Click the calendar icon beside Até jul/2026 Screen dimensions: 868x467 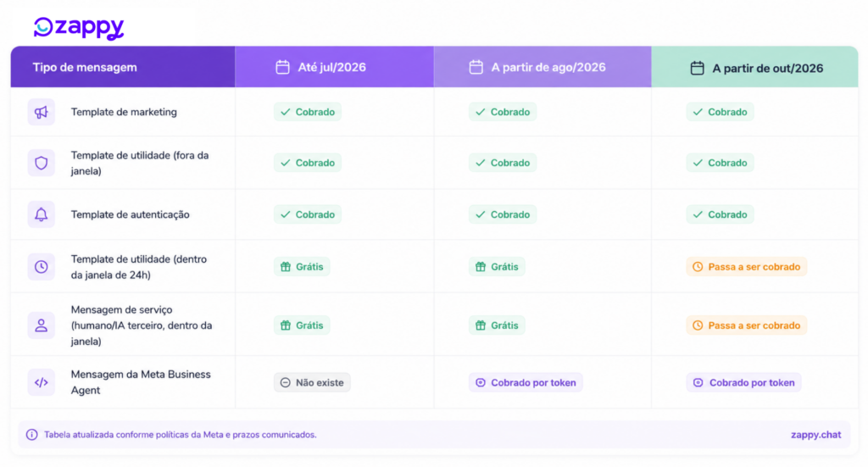[283, 67]
